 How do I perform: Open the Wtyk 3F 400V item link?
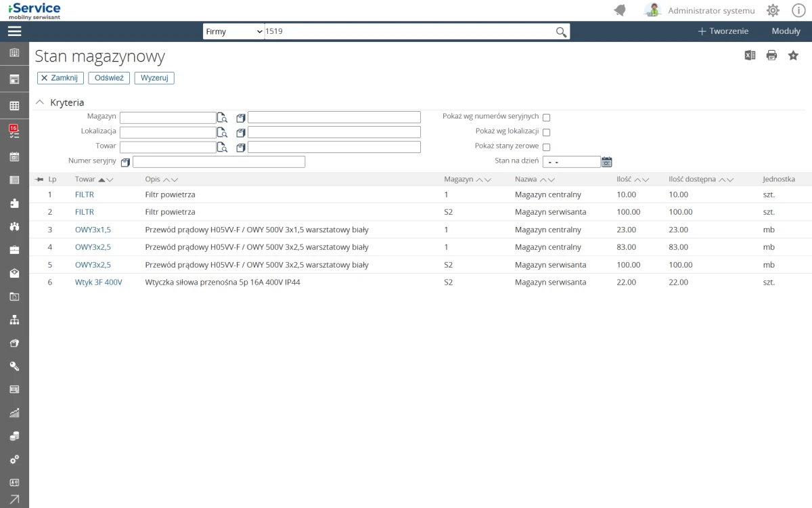coord(98,282)
